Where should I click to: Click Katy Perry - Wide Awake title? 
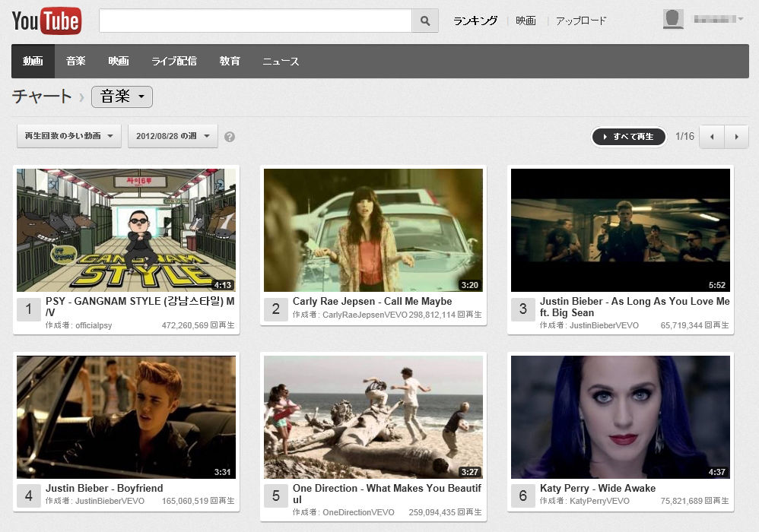pos(598,489)
